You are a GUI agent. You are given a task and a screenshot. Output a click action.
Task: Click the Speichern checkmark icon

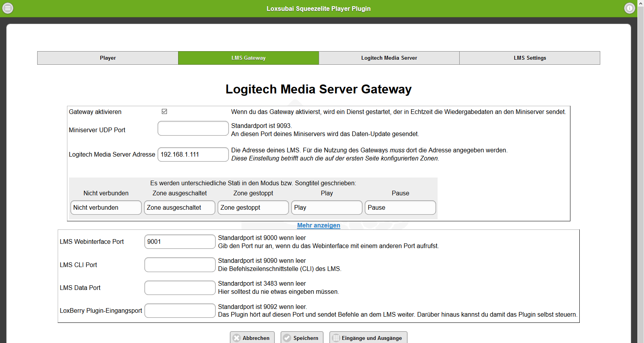pyautogui.click(x=287, y=338)
